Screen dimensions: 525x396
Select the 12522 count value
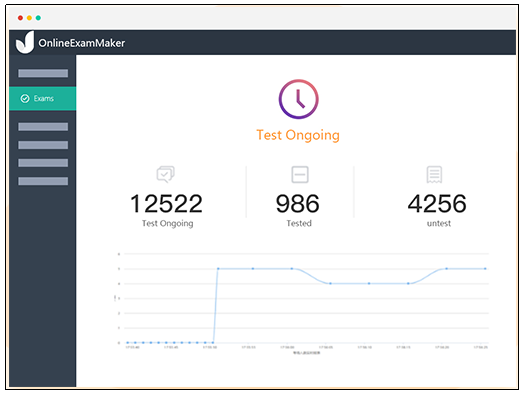(x=166, y=204)
